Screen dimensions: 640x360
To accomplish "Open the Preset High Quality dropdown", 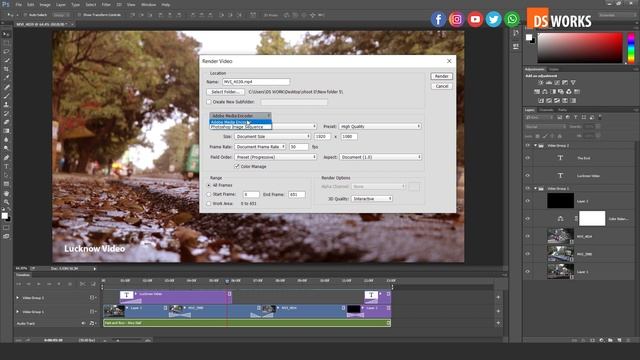I will tap(380, 127).
